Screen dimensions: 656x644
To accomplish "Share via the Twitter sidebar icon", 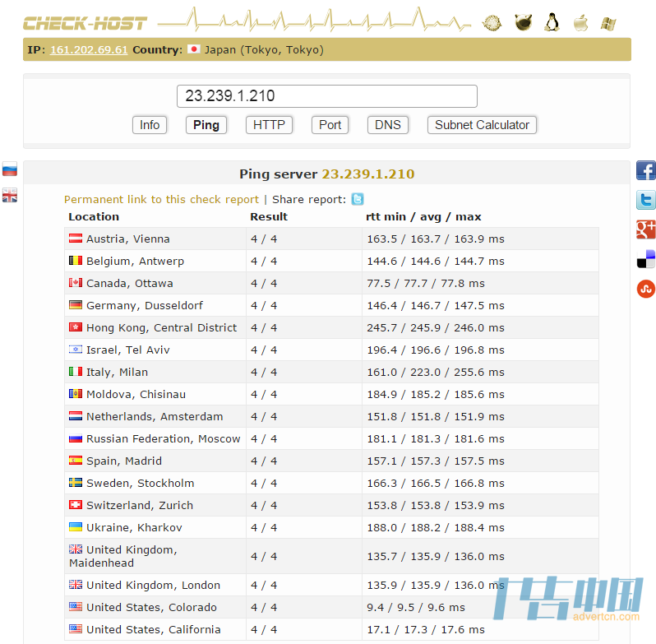I will 646,200.
